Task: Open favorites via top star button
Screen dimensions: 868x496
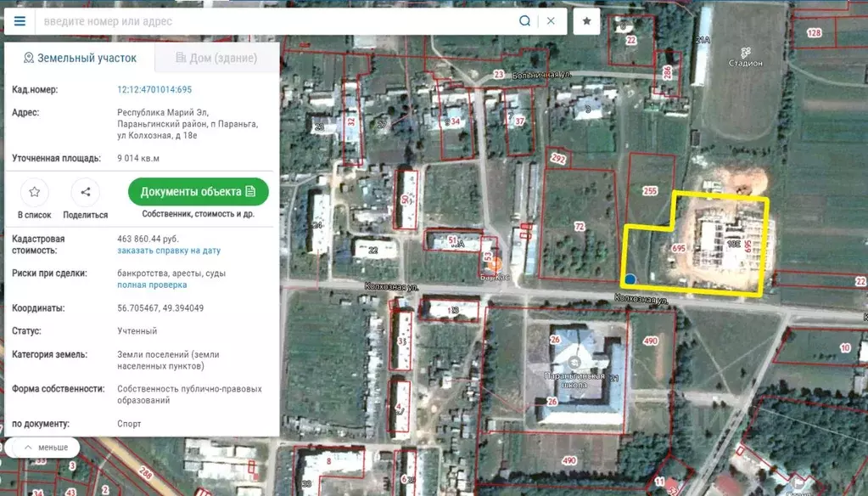Action: 586,21
